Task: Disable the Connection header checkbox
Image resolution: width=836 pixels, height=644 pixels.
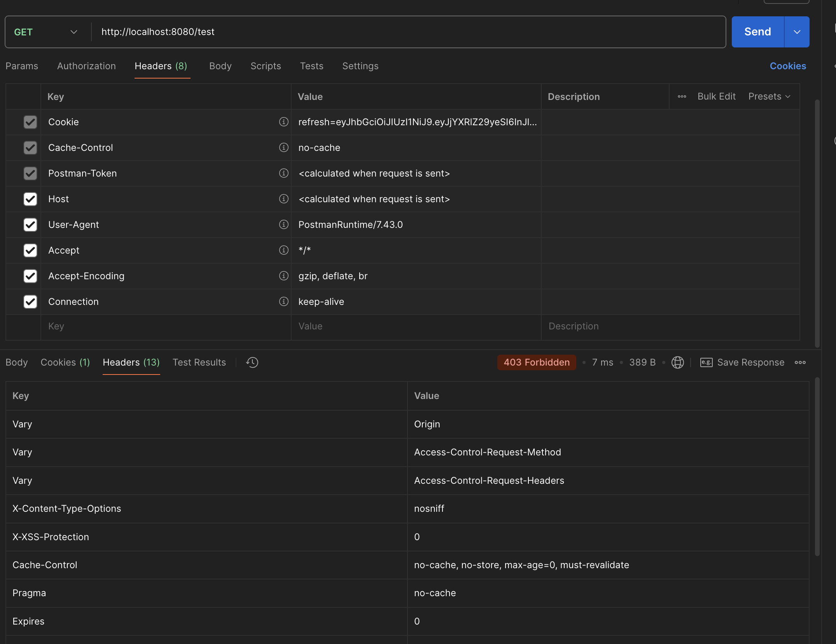Action: (x=30, y=302)
